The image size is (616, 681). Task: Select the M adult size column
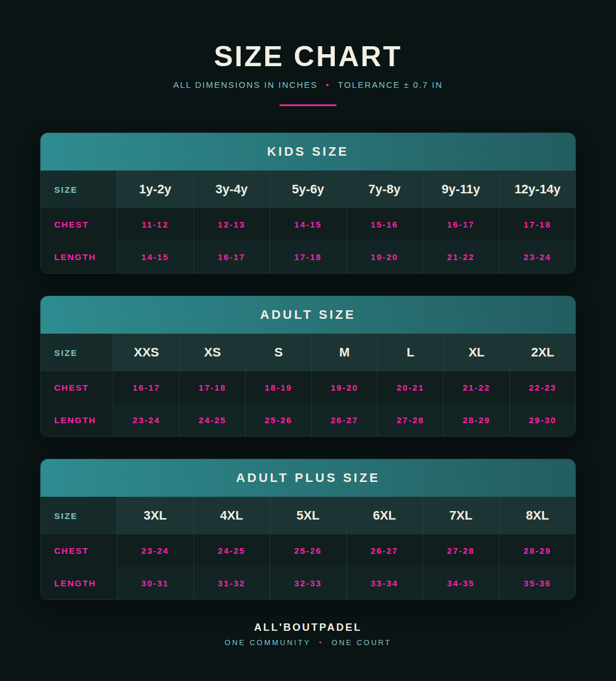pos(345,352)
